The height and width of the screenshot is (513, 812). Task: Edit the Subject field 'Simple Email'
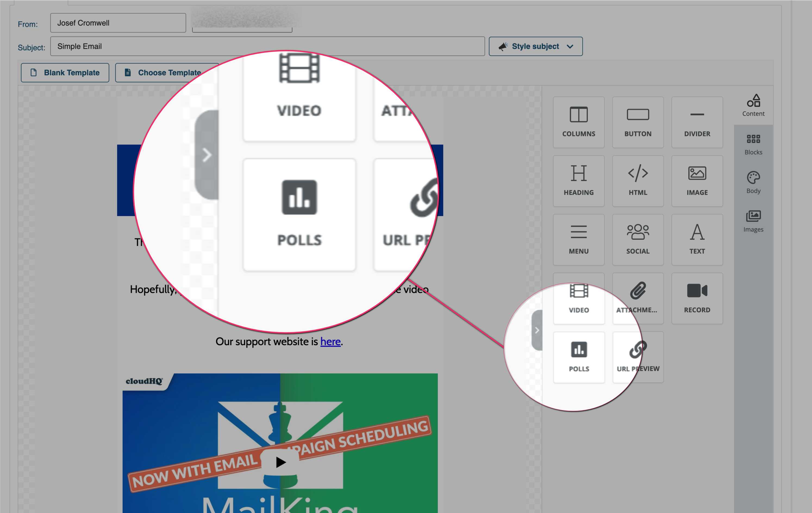[267, 46]
